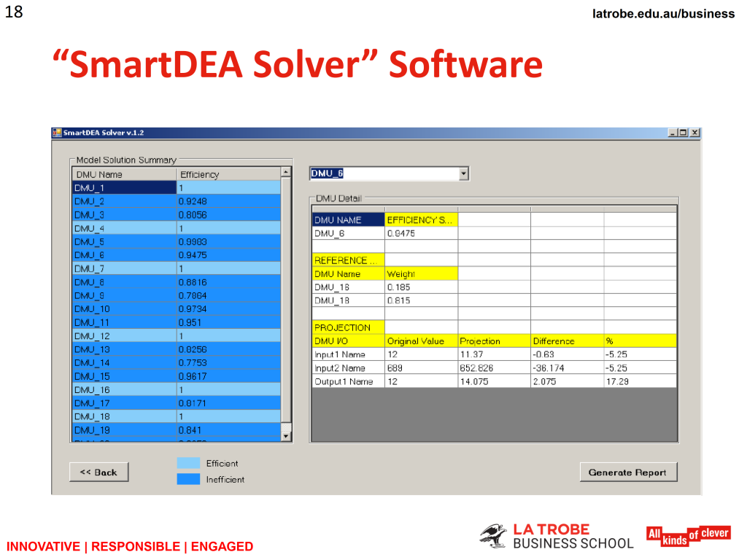
Task: Select the DMU_5 row
Action: pos(177,242)
